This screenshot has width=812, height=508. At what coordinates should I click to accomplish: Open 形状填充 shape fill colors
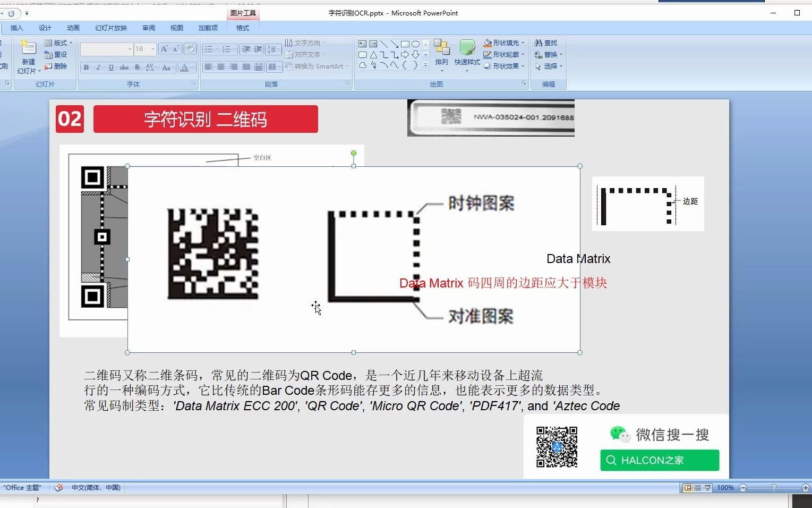503,43
